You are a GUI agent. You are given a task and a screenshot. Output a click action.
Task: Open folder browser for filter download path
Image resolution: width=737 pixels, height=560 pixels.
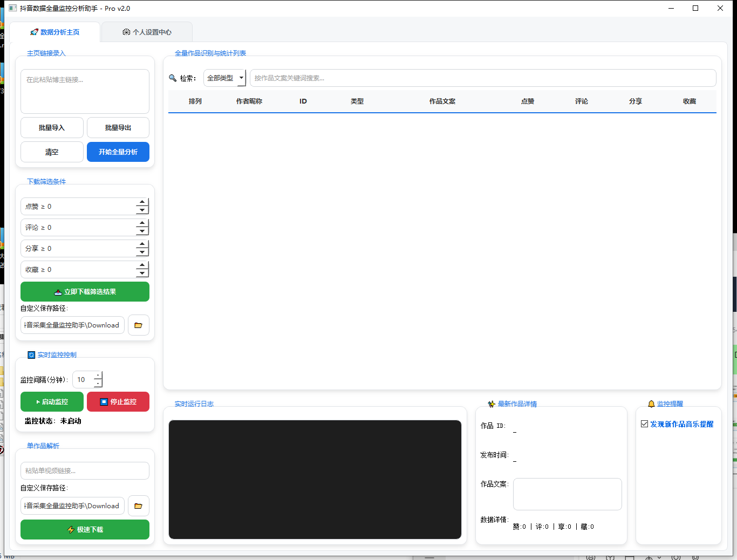138,325
